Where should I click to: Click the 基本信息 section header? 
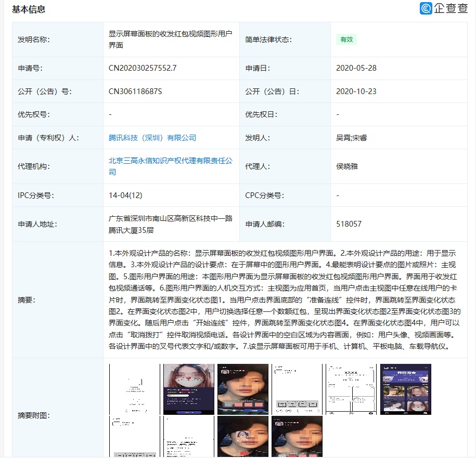(28, 9)
